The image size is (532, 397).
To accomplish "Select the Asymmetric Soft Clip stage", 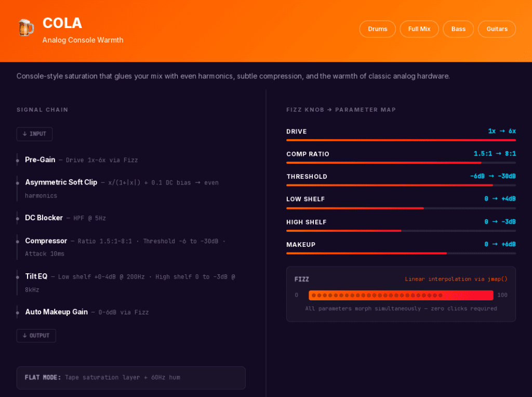I will (61, 182).
